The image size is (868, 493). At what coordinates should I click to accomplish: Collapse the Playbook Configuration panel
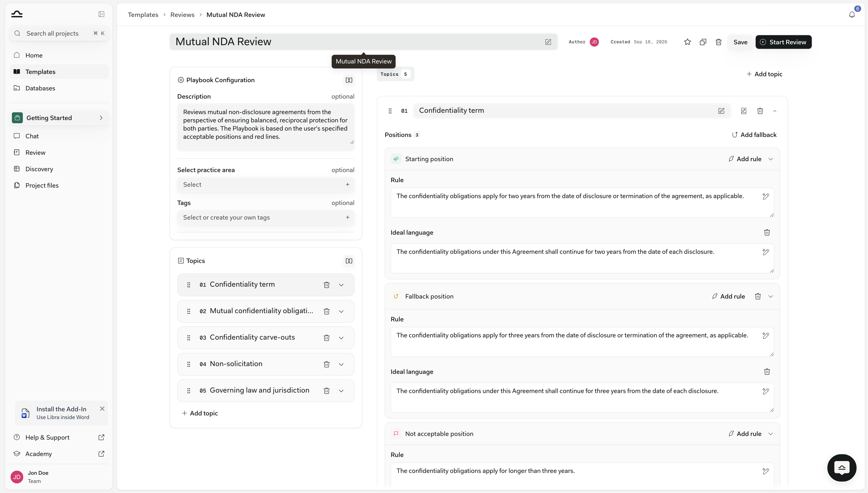[x=349, y=80]
